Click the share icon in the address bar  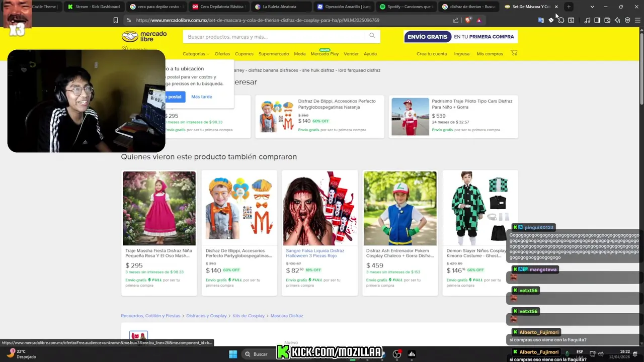pos(456,20)
